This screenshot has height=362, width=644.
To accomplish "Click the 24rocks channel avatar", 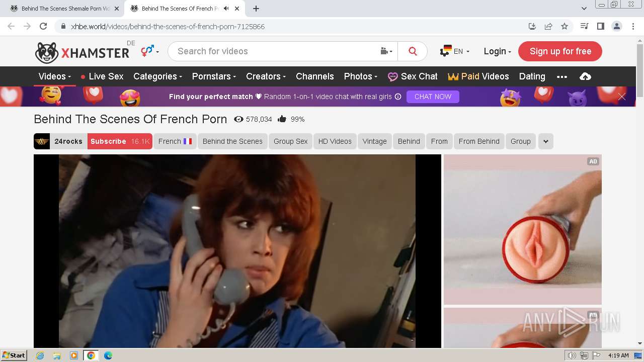I will click(42, 141).
